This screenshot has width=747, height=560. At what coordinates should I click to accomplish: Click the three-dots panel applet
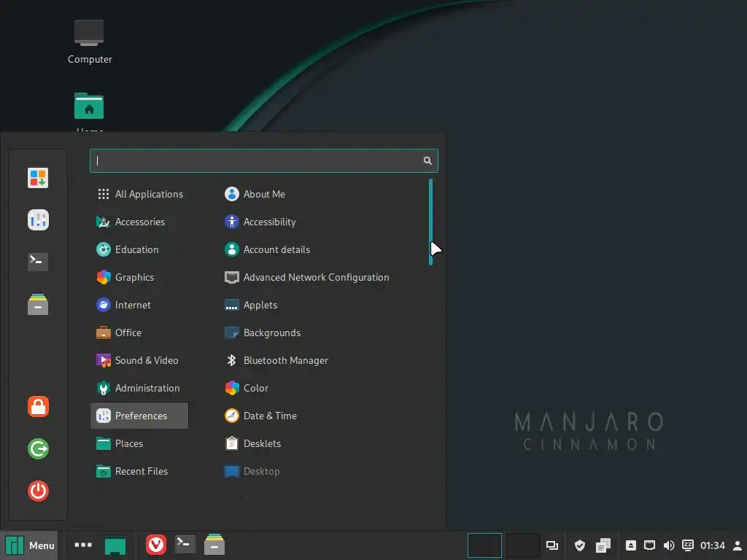(83, 545)
